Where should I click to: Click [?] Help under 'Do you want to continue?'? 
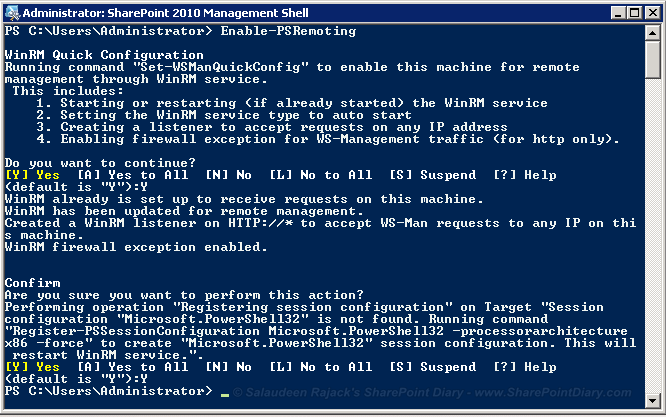click(x=525, y=175)
